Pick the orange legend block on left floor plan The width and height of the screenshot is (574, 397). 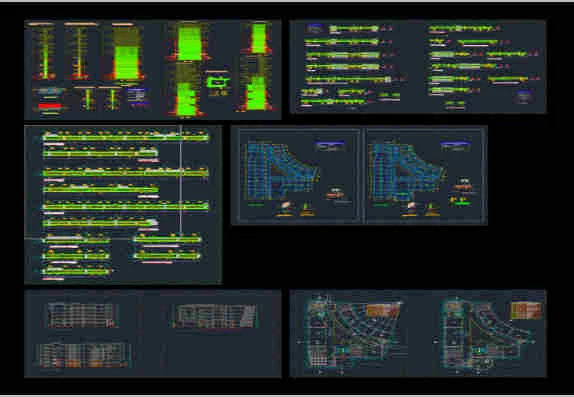[383, 310]
